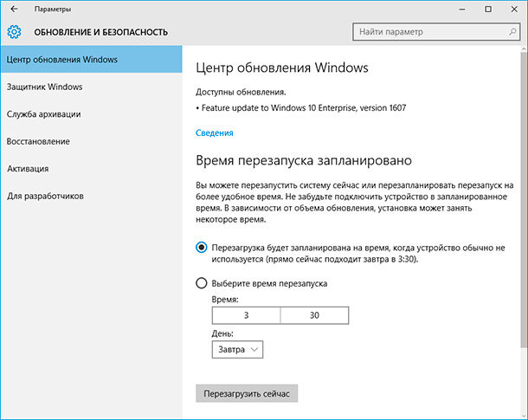Maximize the Параметры window
The height and width of the screenshot is (420, 528).
pyautogui.click(x=488, y=10)
